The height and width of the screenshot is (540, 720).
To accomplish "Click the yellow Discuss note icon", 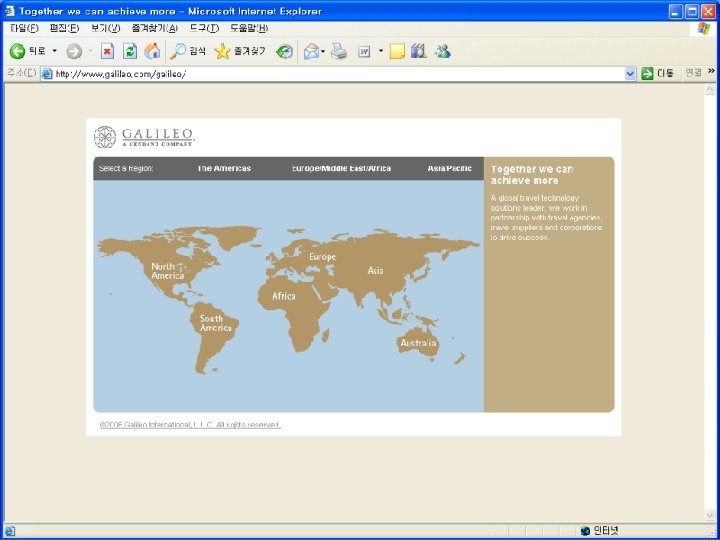I will click(397, 51).
